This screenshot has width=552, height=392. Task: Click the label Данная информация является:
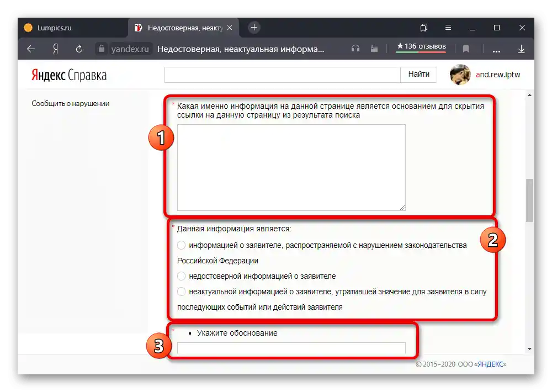tap(234, 229)
